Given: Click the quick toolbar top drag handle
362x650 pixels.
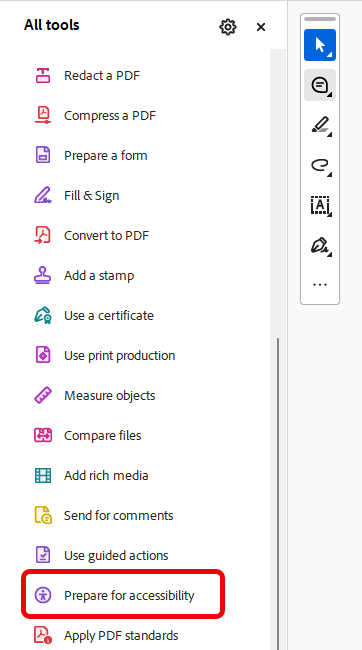Looking at the screenshot, I should pyautogui.click(x=320, y=19).
